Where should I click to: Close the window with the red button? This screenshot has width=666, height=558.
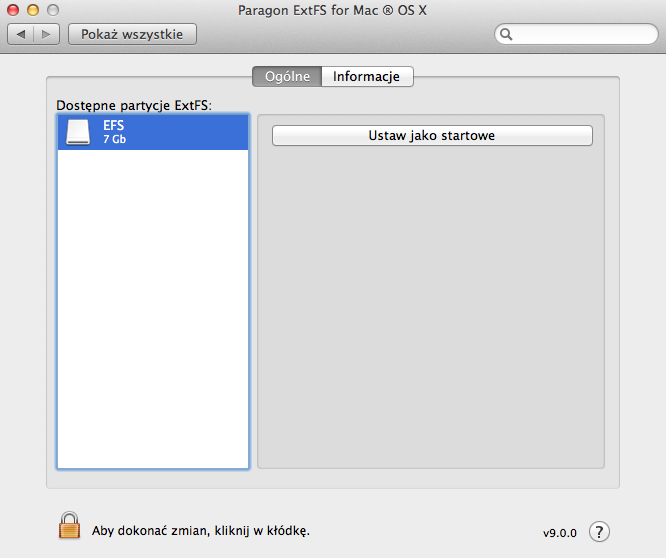[x=13, y=10]
